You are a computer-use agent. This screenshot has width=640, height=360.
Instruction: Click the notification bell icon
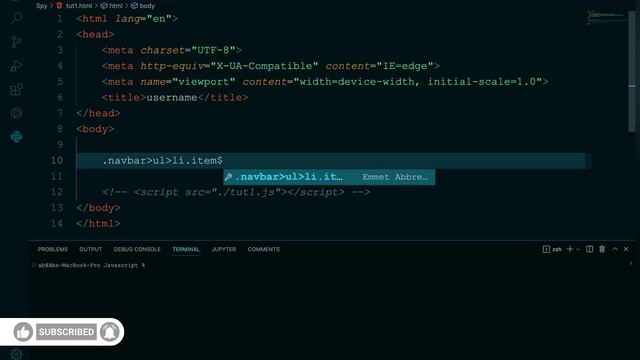point(110,332)
